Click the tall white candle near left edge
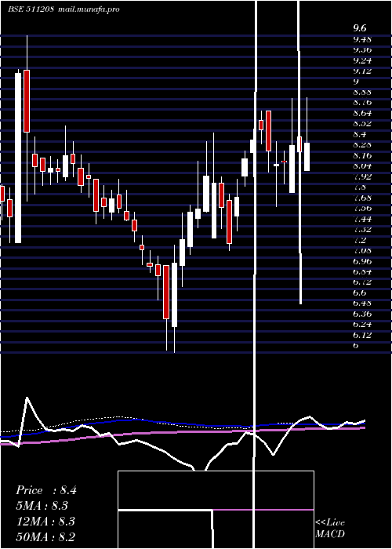The height and width of the screenshot is (549, 392). pyautogui.click(x=18, y=158)
